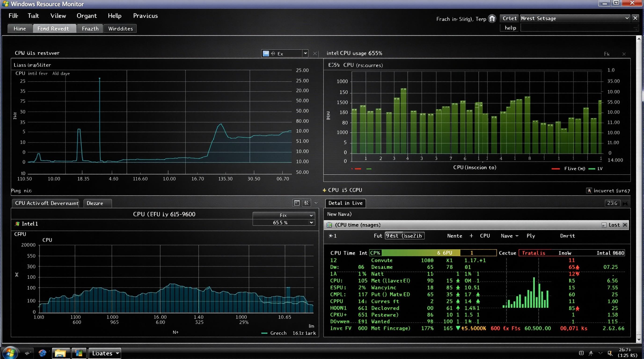Close the CPU time (nsages) window
644x359 pixels.
coord(625,225)
